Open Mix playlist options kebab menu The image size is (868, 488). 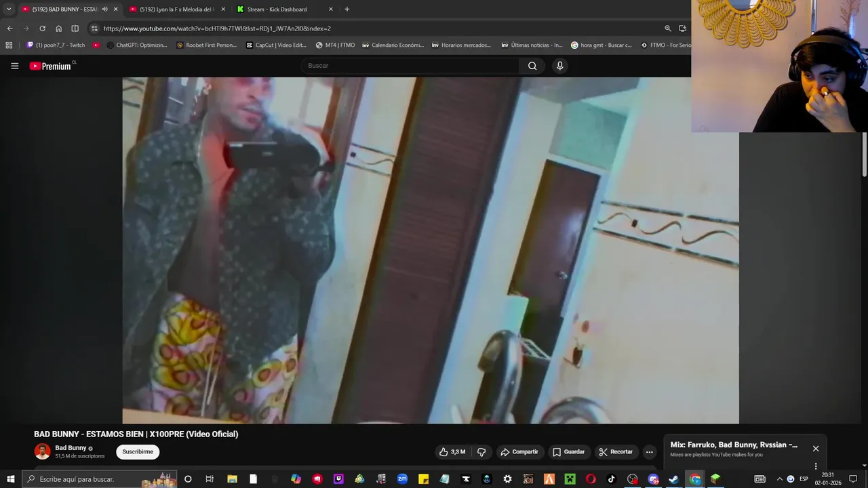click(816, 466)
